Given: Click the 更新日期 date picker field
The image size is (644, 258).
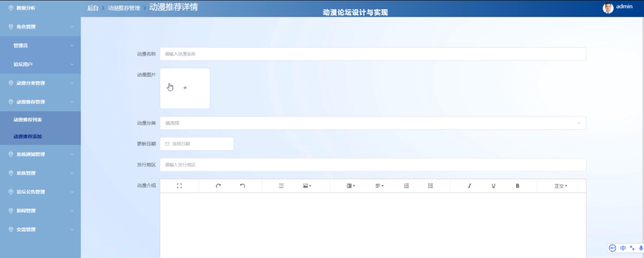Looking at the screenshot, I should (x=197, y=144).
